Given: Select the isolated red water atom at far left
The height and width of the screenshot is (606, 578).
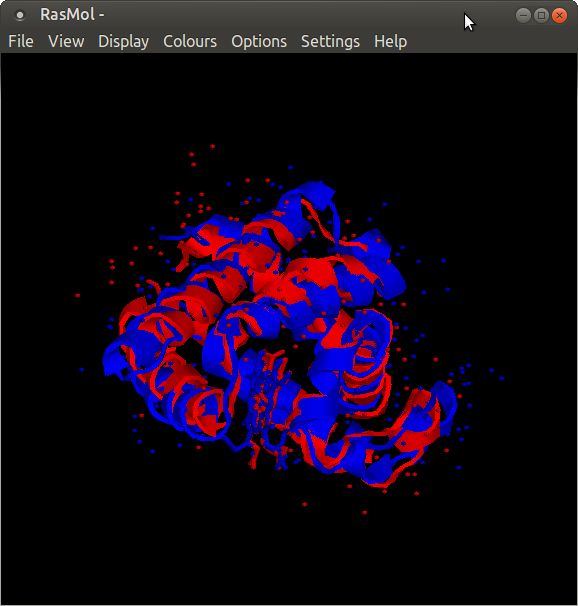Looking at the screenshot, I should coord(78,295).
